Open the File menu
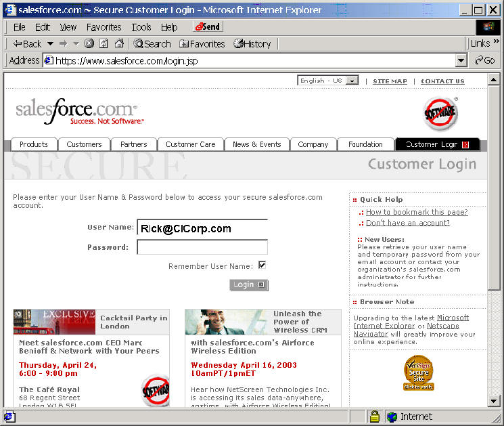This screenshot has height=426, width=504. click(x=20, y=27)
